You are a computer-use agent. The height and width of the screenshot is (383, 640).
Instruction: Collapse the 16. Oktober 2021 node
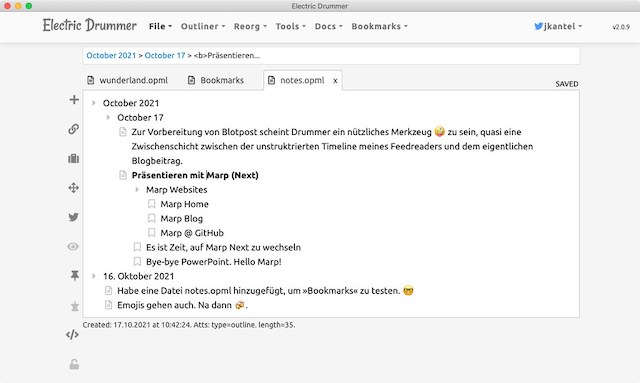click(x=94, y=276)
